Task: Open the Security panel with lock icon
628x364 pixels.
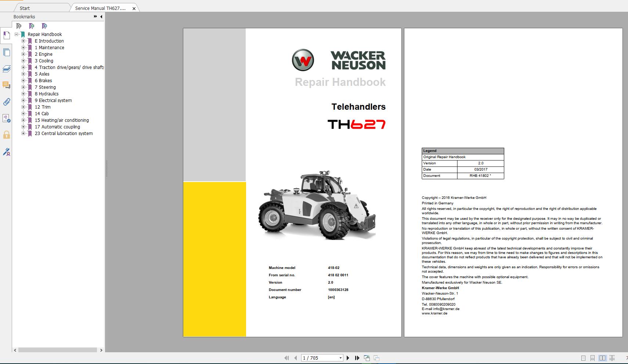Action: point(6,135)
